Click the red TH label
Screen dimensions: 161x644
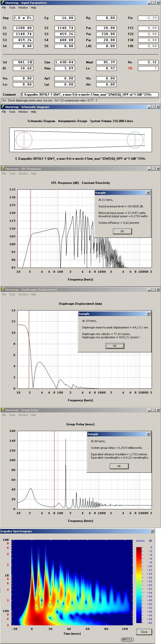[130, 68]
